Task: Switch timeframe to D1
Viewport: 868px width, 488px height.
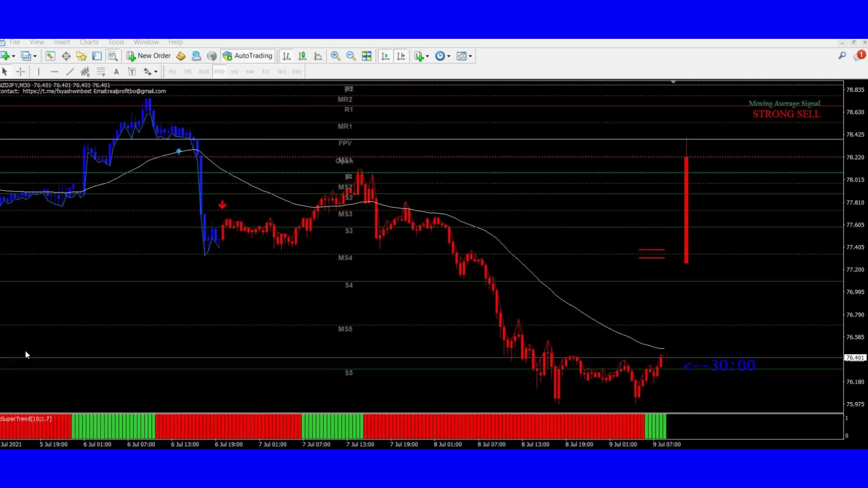Action: click(266, 71)
